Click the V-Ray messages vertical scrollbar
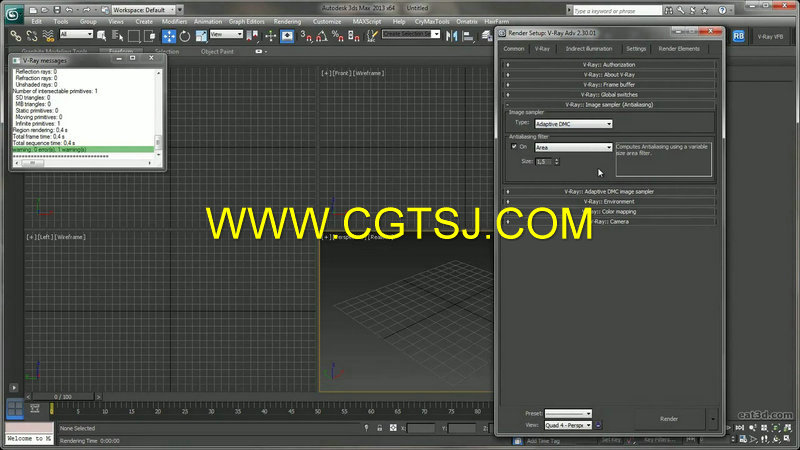Viewport: 800px width, 450px height. pos(158,114)
